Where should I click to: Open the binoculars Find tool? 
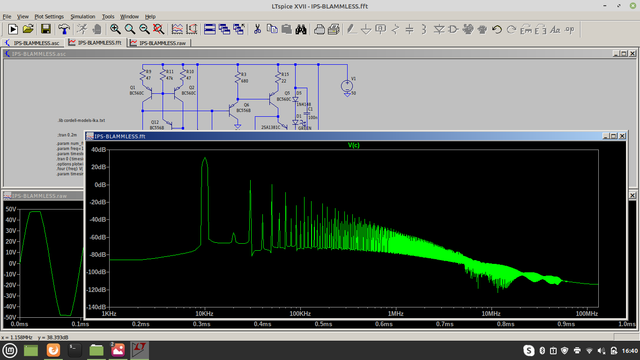(x=301, y=29)
